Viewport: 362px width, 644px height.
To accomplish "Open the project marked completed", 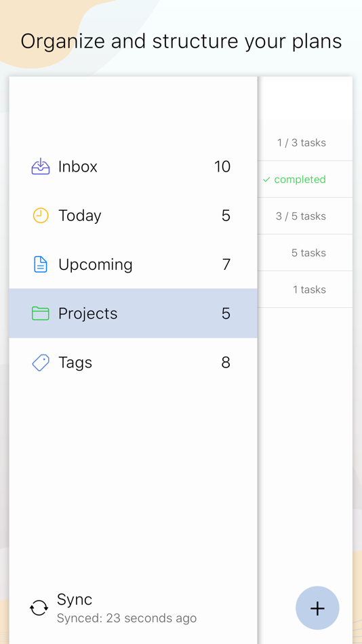I will click(305, 179).
